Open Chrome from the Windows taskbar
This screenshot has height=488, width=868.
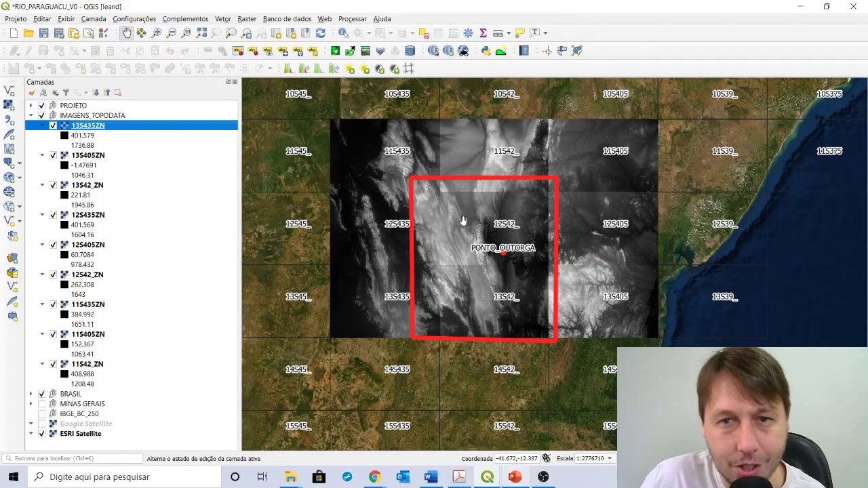click(x=374, y=477)
